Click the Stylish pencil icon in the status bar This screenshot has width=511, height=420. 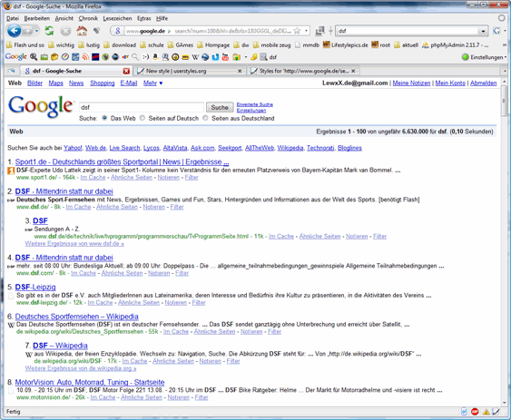(x=496, y=412)
